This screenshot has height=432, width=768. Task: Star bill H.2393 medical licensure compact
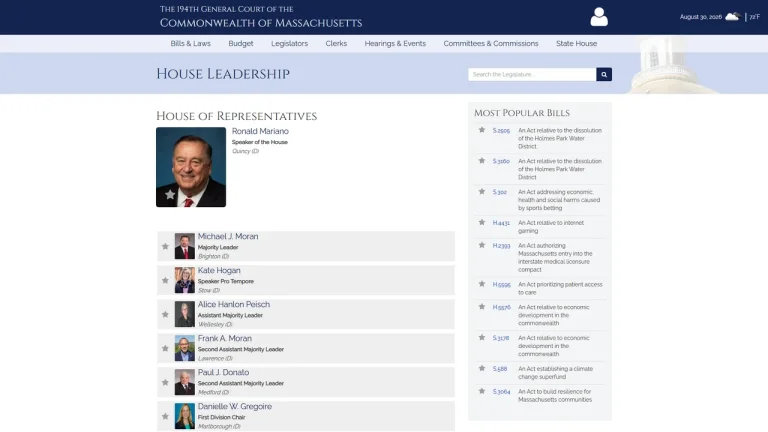point(482,245)
